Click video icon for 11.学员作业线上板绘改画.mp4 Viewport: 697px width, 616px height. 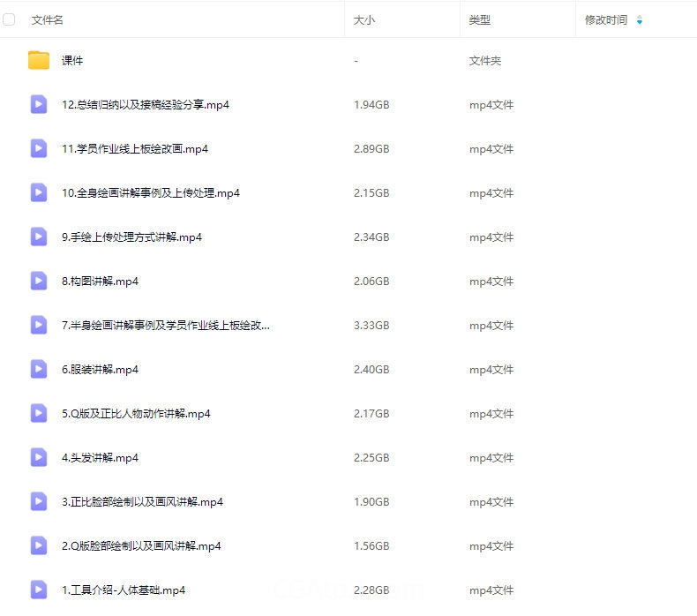39,148
